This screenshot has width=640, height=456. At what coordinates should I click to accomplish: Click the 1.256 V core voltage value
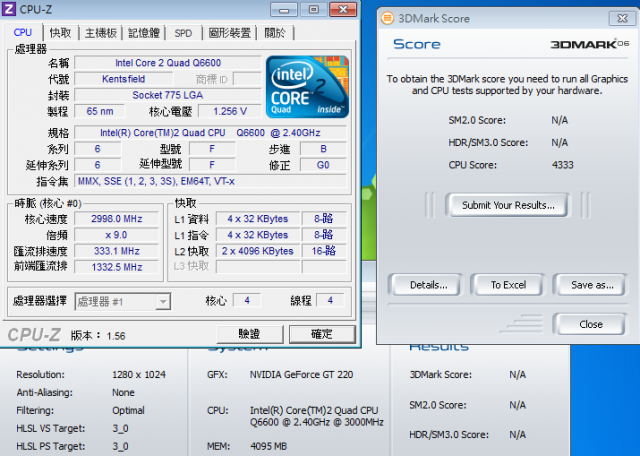[230, 111]
